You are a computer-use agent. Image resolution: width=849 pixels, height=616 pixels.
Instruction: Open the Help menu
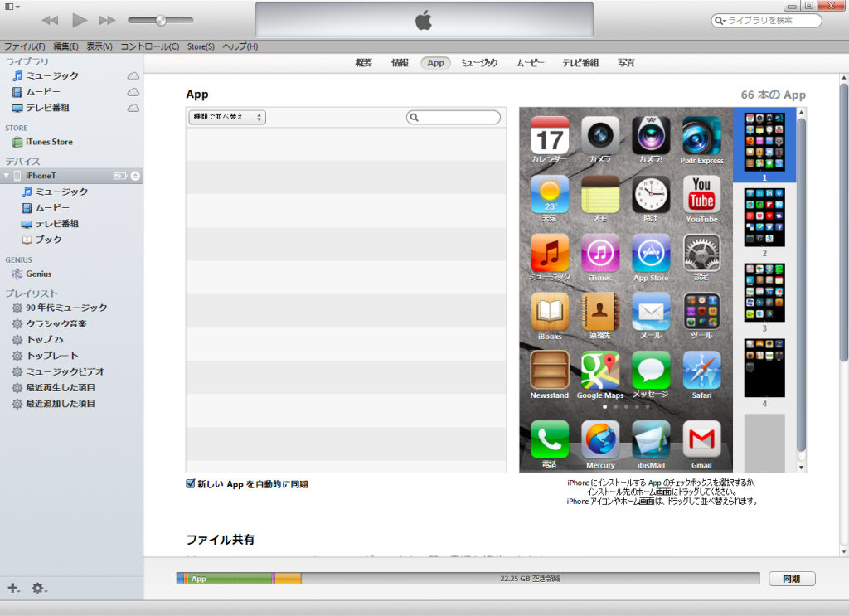tap(240, 46)
